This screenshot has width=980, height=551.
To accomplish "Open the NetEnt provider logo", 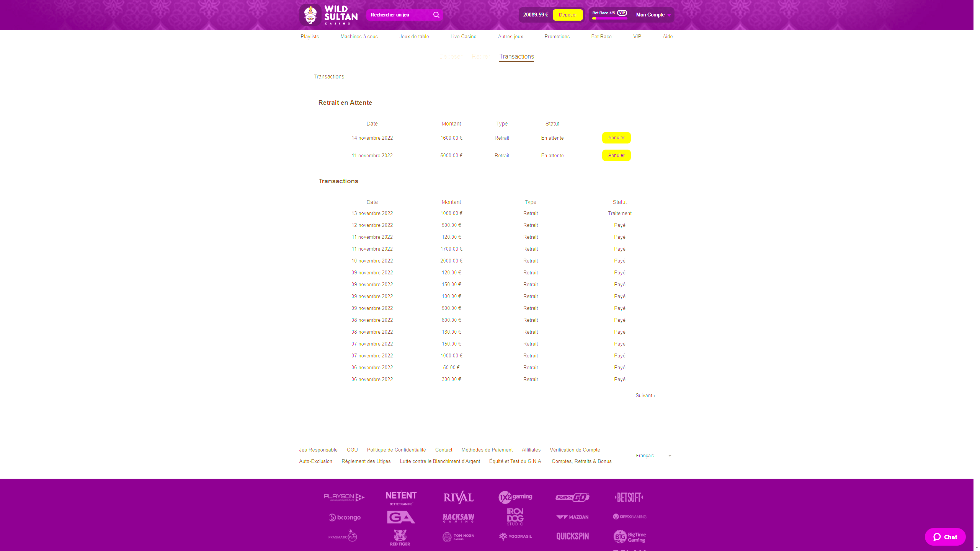I will coord(401,497).
